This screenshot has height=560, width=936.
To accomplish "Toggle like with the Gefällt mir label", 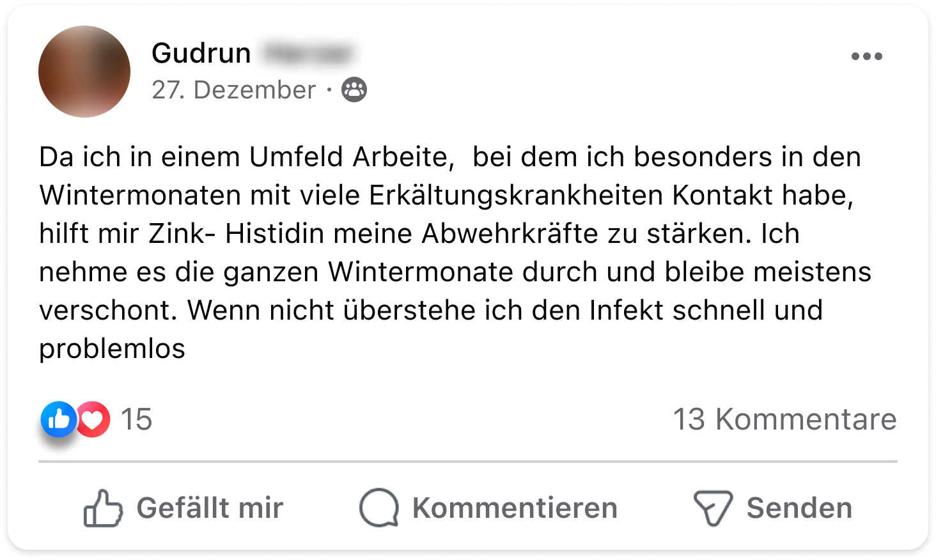I will tap(210, 508).
